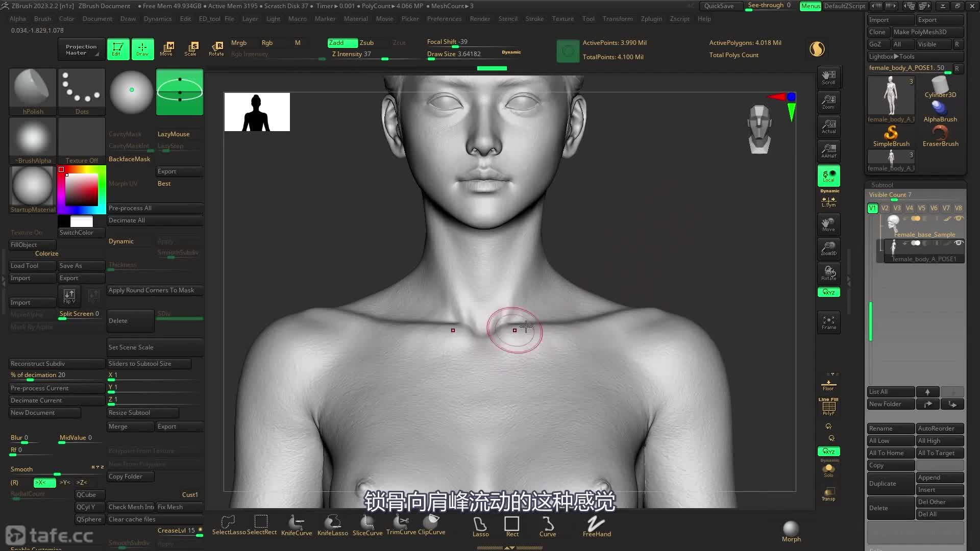Open the Stroke menu
The width and height of the screenshot is (980, 551).
(x=534, y=19)
